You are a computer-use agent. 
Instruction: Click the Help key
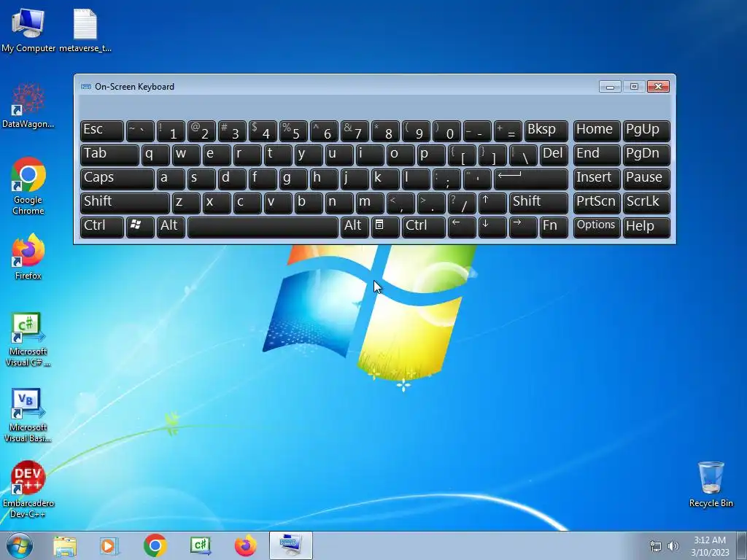(646, 227)
